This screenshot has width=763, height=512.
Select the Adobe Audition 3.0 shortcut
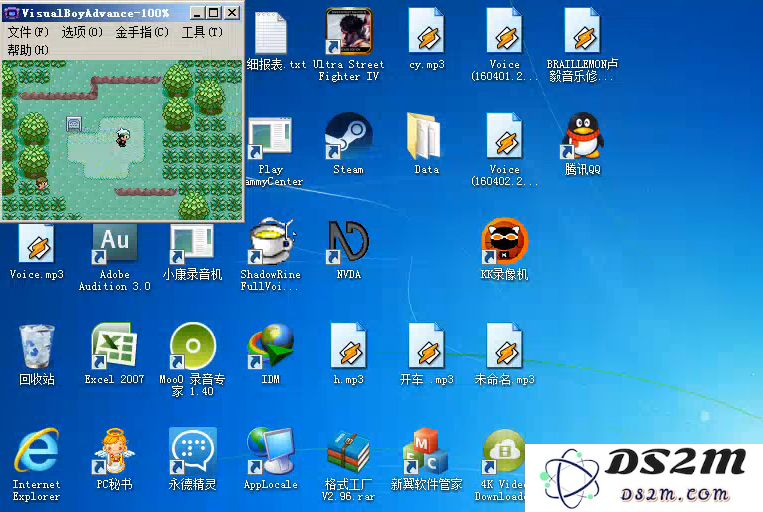[x=114, y=243]
